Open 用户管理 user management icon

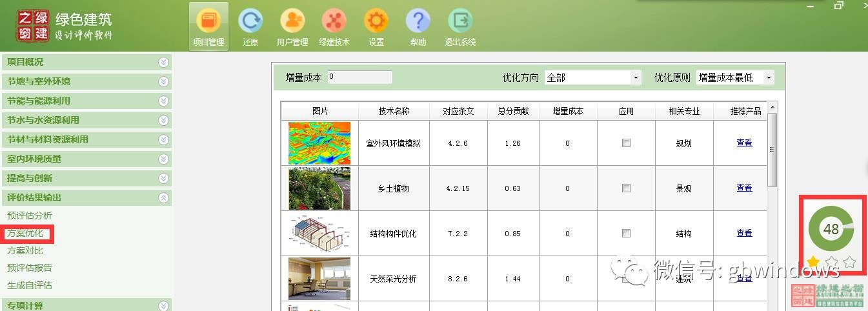(292, 26)
